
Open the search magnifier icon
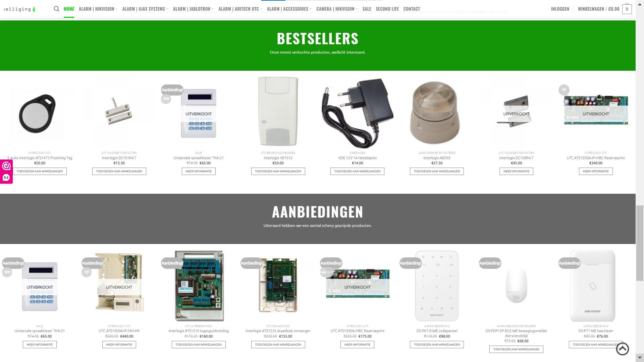(x=56, y=9)
